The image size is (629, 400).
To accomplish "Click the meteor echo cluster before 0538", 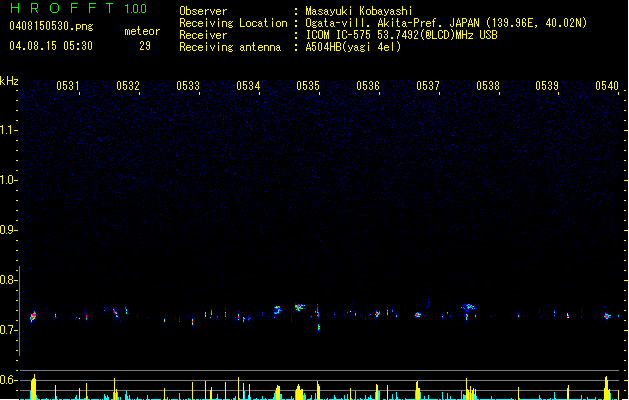I will point(468,308).
